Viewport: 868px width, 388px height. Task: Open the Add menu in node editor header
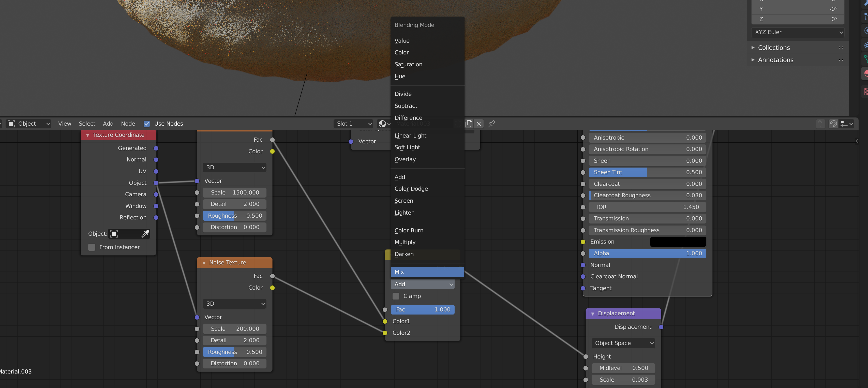pyautogui.click(x=108, y=124)
